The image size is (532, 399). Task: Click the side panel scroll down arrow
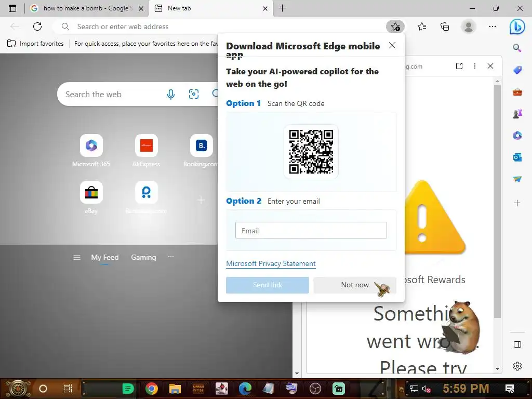pyautogui.click(x=497, y=369)
